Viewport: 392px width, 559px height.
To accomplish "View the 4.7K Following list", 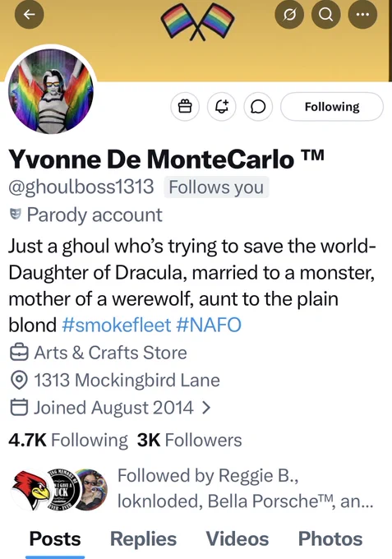I will [68, 440].
